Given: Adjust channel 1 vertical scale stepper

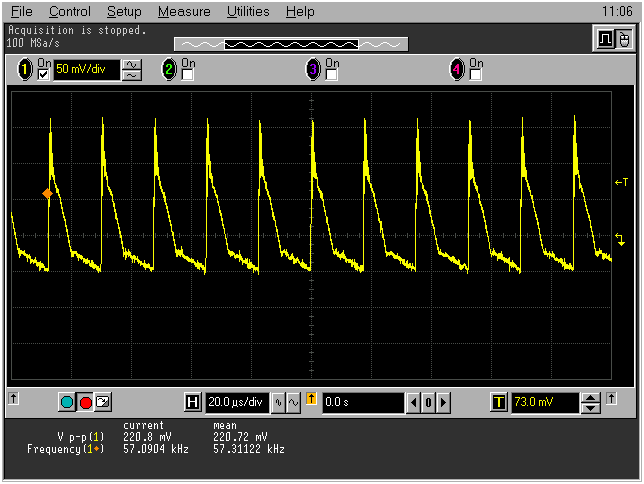Looking at the screenshot, I should pyautogui.click(x=132, y=70).
